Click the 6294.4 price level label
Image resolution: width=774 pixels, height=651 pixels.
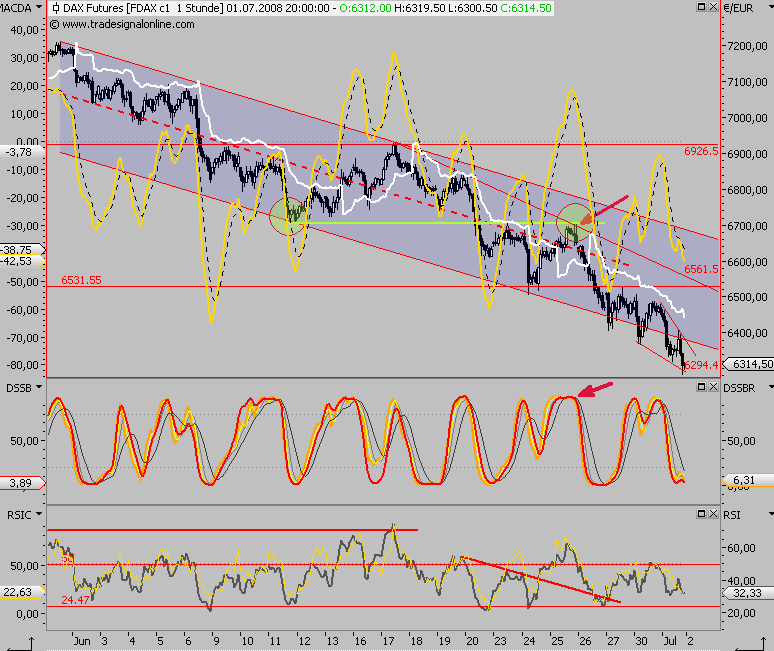click(701, 365)
